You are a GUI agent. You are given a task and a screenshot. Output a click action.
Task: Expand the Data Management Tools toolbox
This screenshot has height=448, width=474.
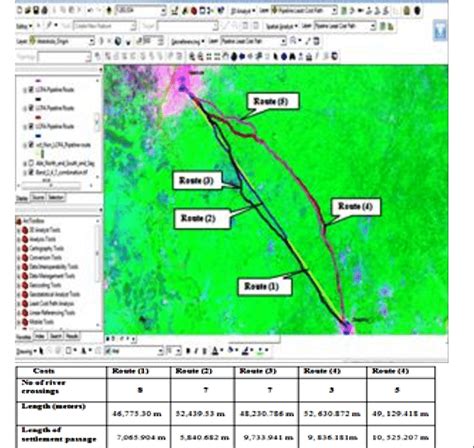click(19, 276)
